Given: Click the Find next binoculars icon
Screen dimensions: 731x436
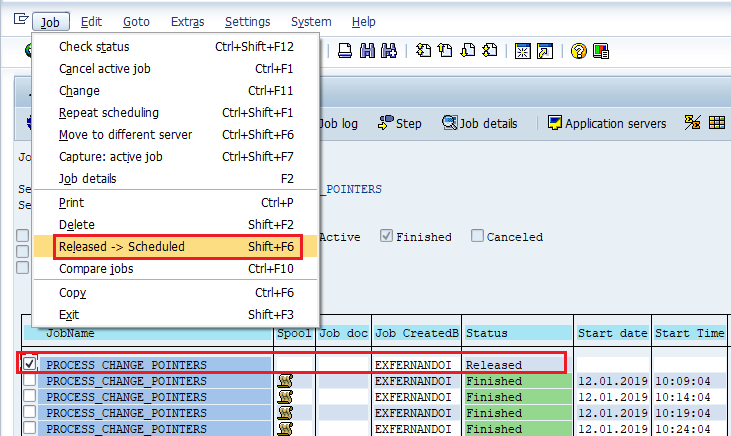Looking at the screenshot, I should (389, 50).
